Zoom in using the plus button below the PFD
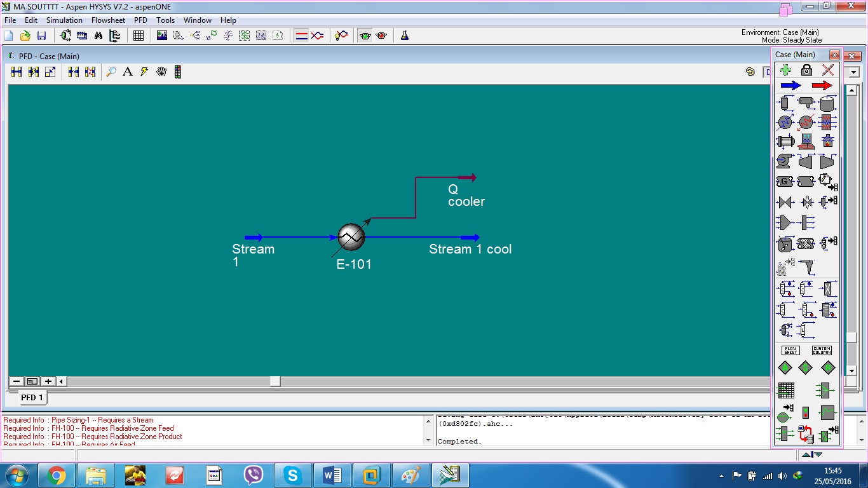Viewport: 868px width, 488px height. 48,381
